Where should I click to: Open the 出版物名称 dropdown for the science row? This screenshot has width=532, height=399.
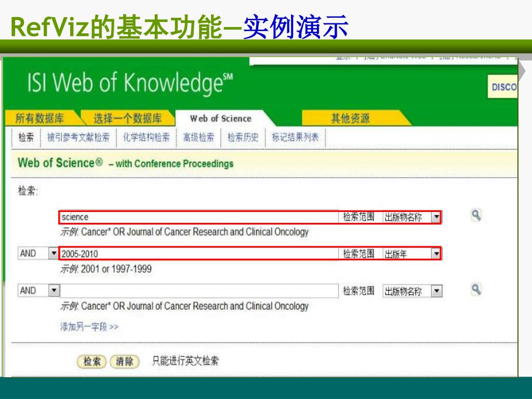[412, 217]
